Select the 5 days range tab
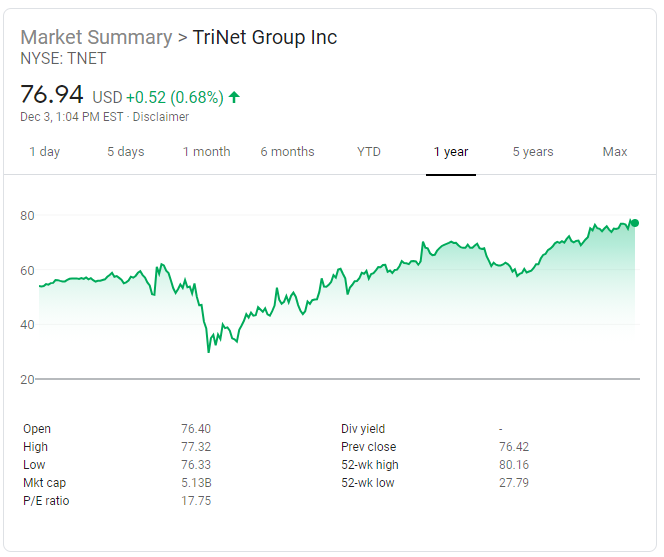 click(x=126, y=152)
